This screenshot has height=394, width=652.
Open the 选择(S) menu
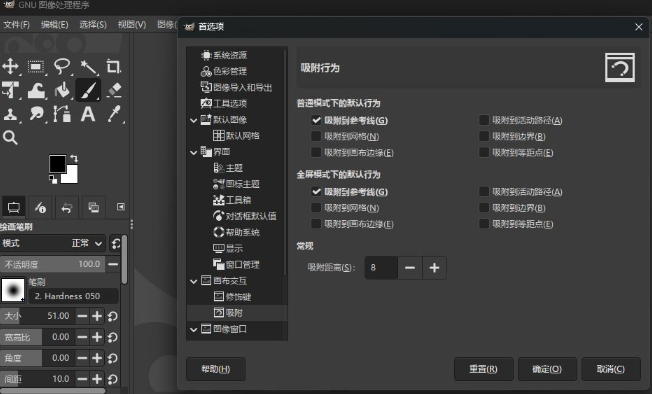[93, 25]
